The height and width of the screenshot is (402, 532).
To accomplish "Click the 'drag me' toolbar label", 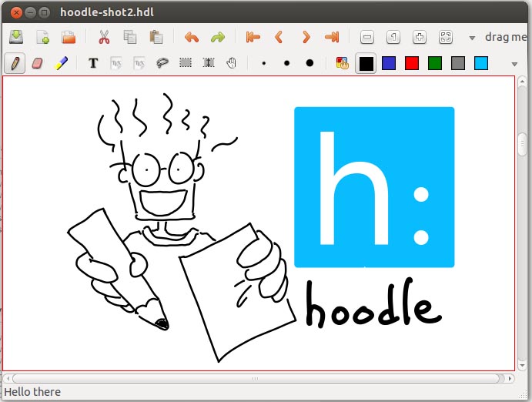I will pos(506,37).
